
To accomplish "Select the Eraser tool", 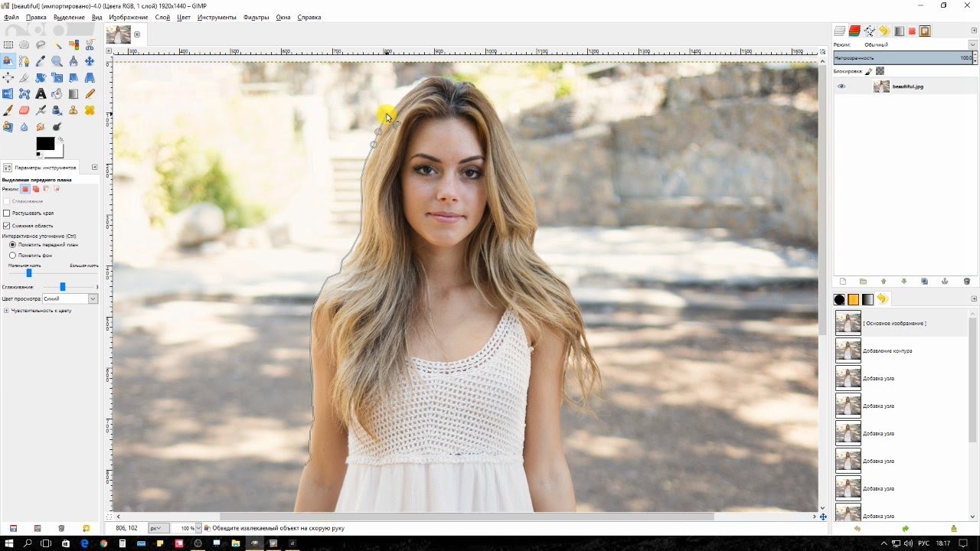I will tap(24, 110).
